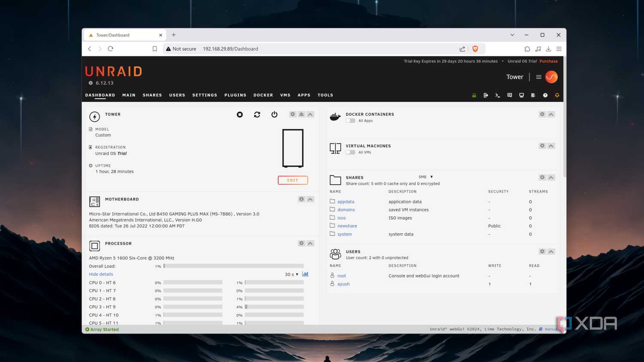Viewport: 644px width, 362px height.
Task: Open the TOOLS menu tab
Action: [x=325, y=95]
